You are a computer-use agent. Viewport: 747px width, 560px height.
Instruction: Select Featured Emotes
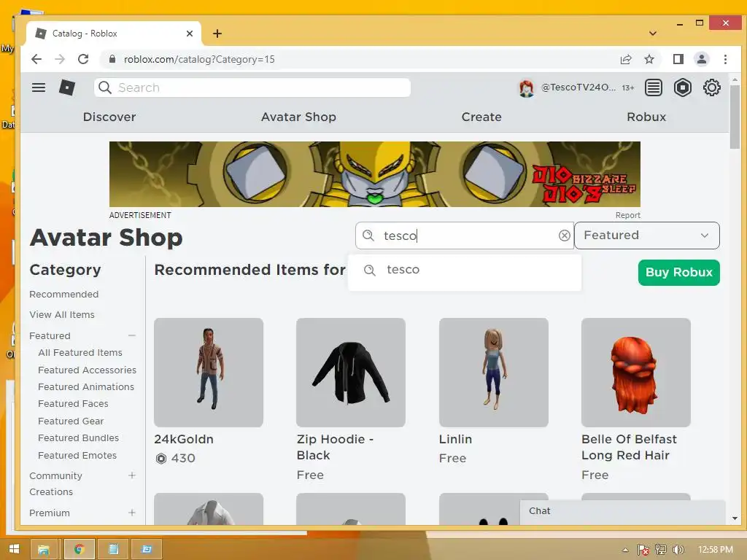tap(77, 455)
